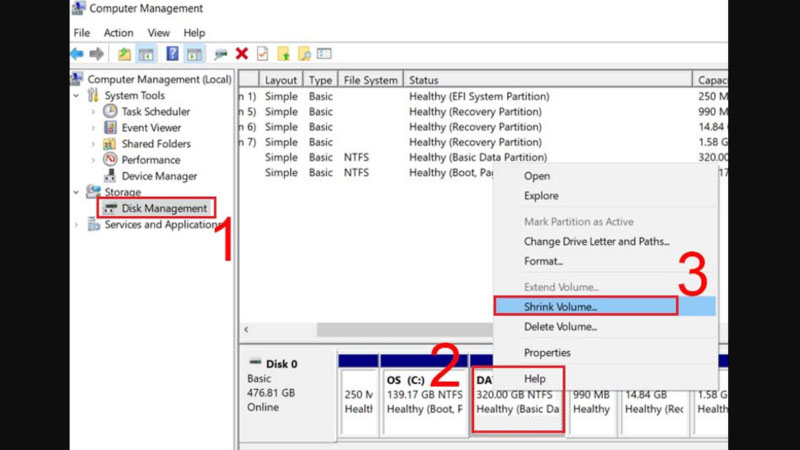Screen dimensions: 800x450
Task: Choose Delete Volume... from the context menu
Action: pyautogui.click(x=560, y=327)
